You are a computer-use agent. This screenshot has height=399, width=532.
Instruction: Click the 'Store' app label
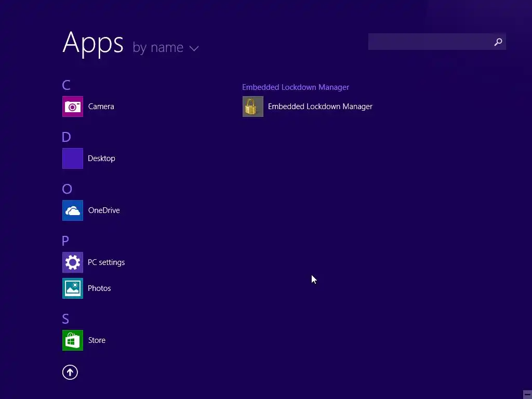(x=97, y=340)
